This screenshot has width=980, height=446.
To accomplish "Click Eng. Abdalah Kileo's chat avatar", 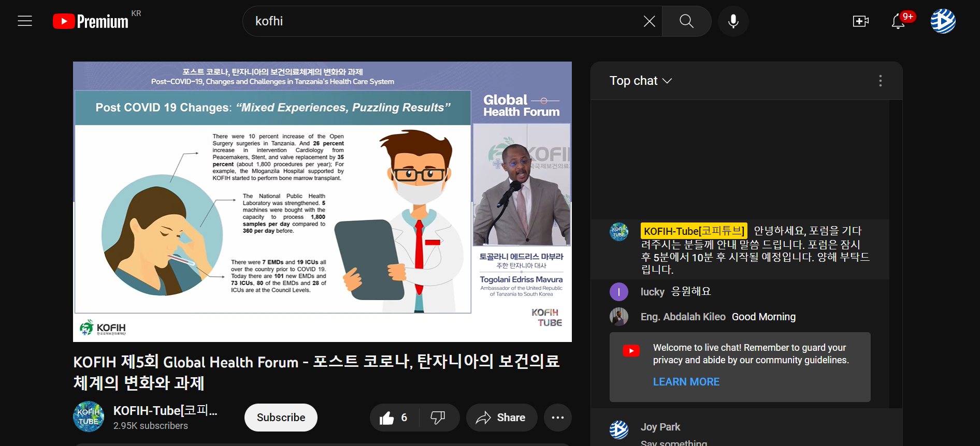I will (x=619, y=317).
